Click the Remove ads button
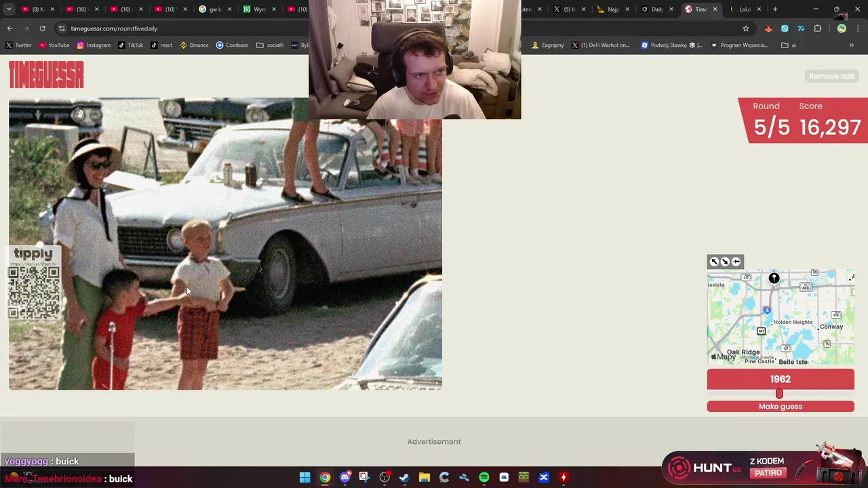This screenshot has height=488, width=868. [x=831, y=76]
